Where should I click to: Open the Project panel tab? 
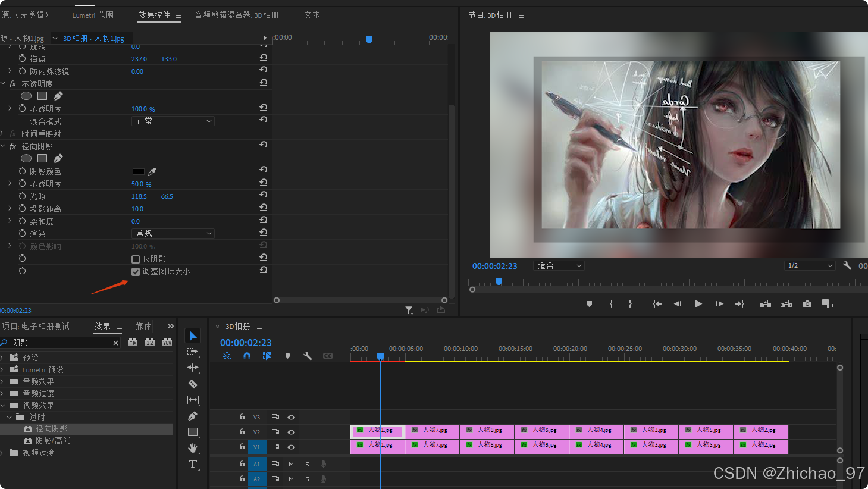[x=36, y=326]
